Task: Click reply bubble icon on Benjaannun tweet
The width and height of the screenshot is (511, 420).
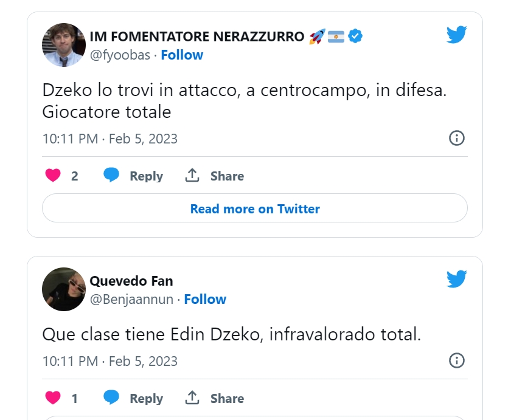Action: click(111, 398)
